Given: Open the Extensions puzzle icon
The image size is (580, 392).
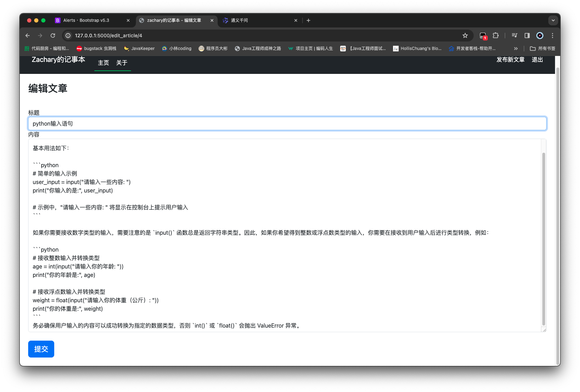Looking at the screenshot, I should click(496, 36).
